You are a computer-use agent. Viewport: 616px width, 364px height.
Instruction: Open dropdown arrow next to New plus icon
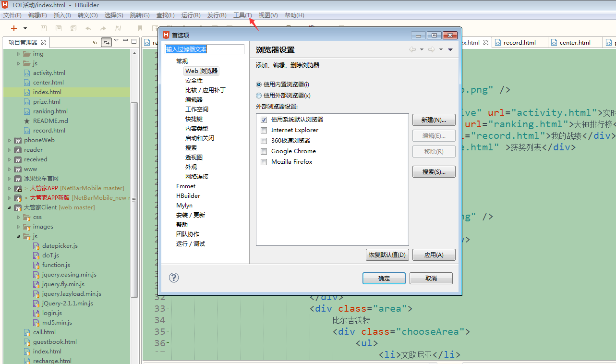coord(25,28)
